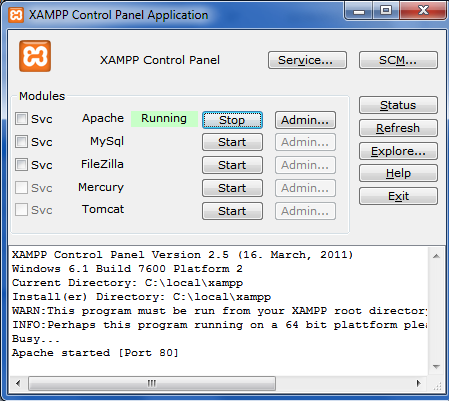The height and width of the screenshot is (401, 449).
Task: Start the FileZilla module
Action: (232, 165)
